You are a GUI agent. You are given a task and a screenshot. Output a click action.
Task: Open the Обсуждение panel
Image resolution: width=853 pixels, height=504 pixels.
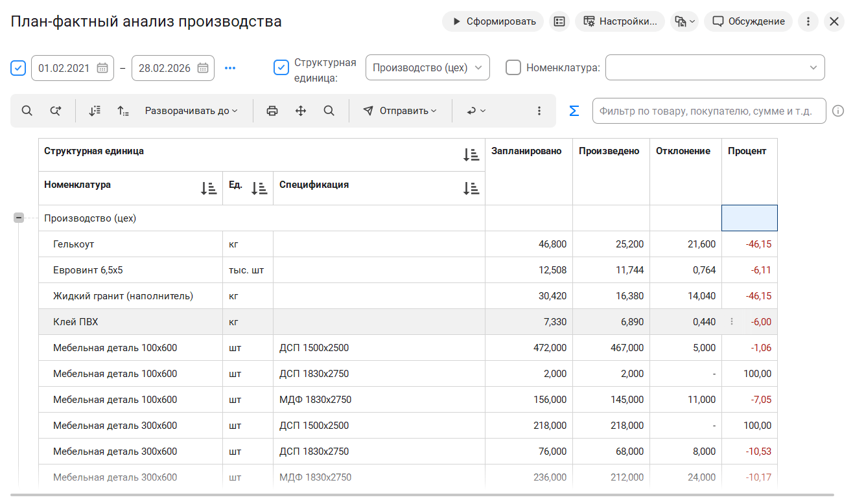(748, 21)
